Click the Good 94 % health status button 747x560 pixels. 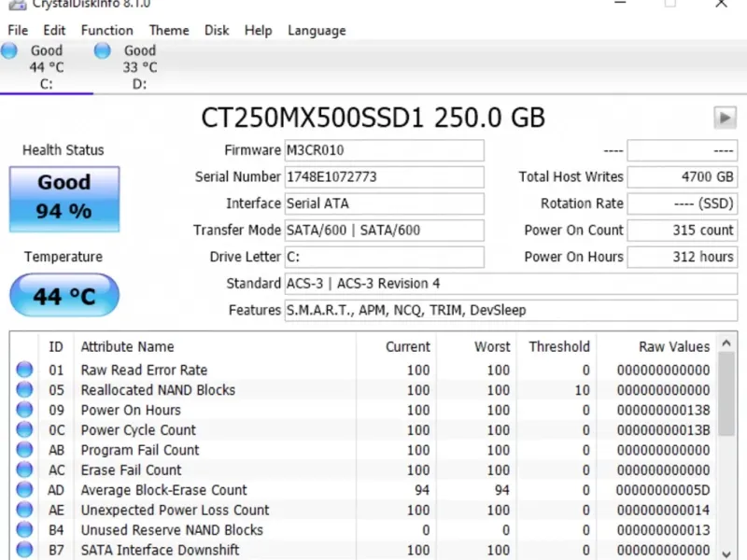(x=64, y=199)
